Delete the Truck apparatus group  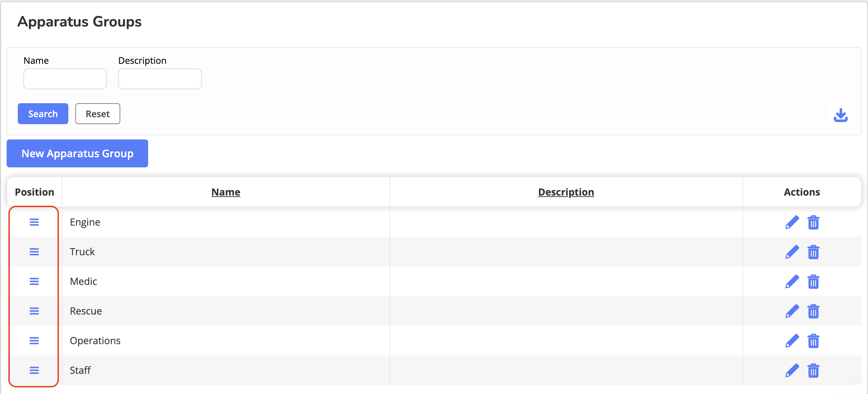click(x=813, y=252)
